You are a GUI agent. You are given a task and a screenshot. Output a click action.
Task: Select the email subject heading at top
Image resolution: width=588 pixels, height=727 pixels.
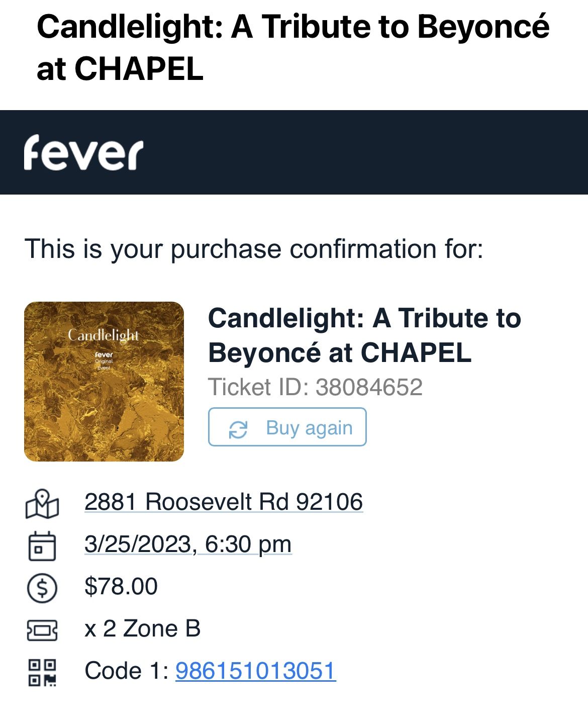[293, 48]
